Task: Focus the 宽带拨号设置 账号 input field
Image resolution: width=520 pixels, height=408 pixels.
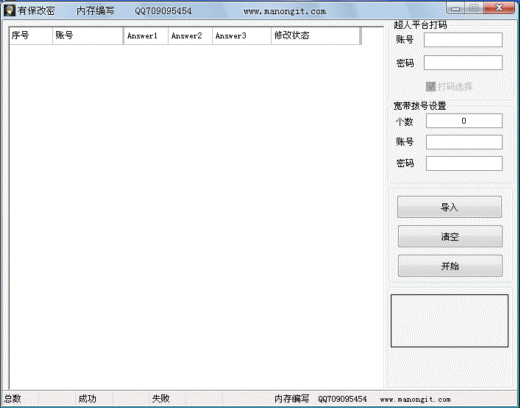Action: point(464,142)
